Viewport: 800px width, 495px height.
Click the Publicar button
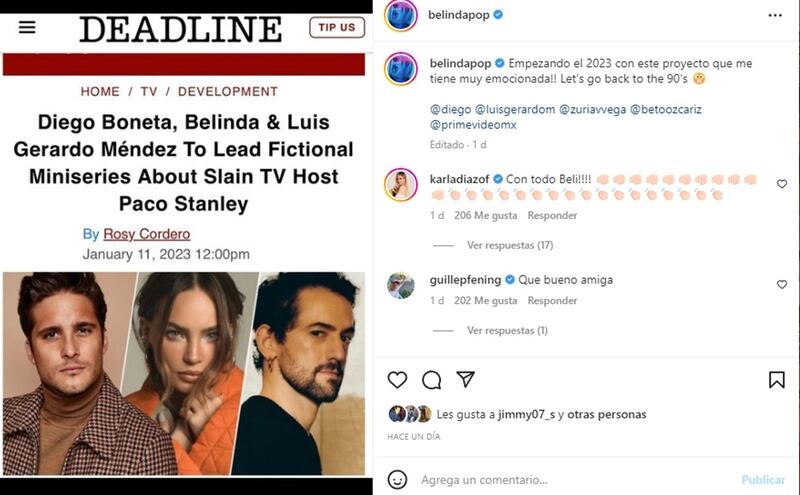(763, 480)
